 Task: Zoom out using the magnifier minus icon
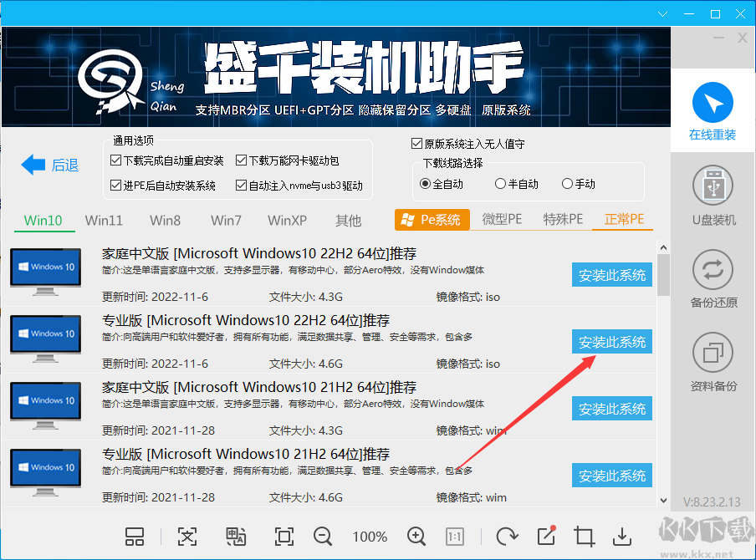(324, 537)
